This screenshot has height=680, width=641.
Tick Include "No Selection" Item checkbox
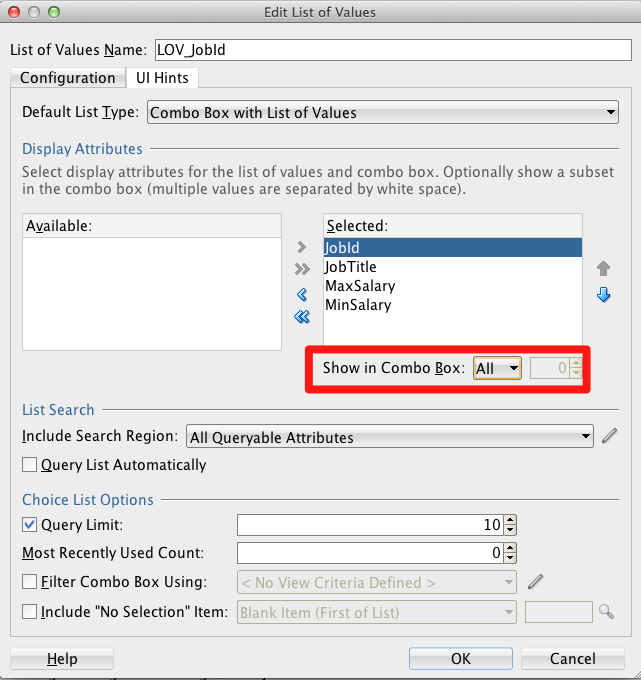pos(29,612)
